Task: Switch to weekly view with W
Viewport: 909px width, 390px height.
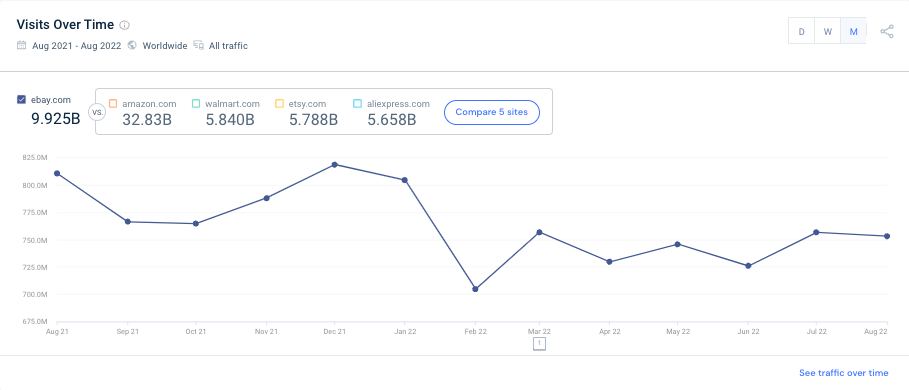Action: pyautogui.click(x=828, y=31)
